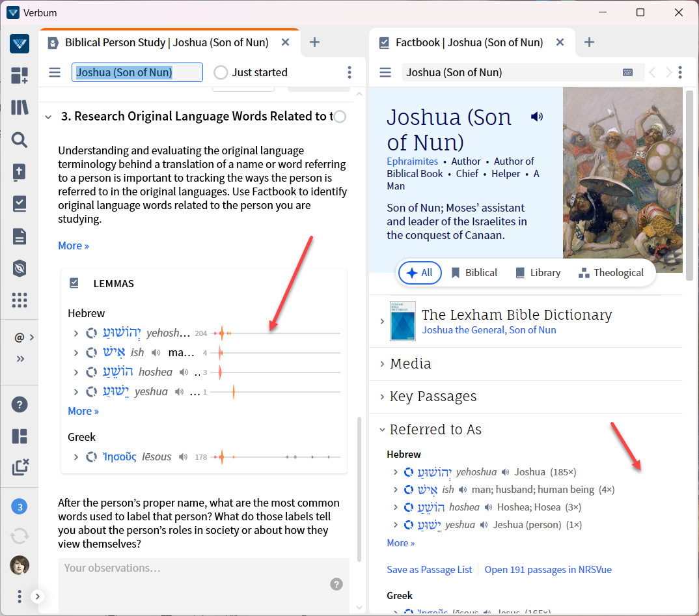
Task: Select the Biblical filter
Action: (474, 273)
